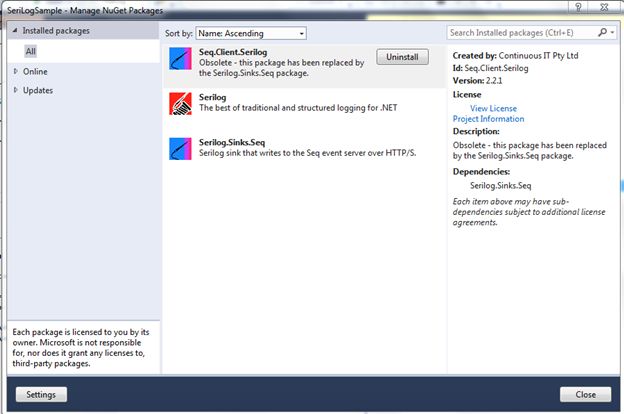
Task: Click the Created by Continuous IT text
Action: 515,56
